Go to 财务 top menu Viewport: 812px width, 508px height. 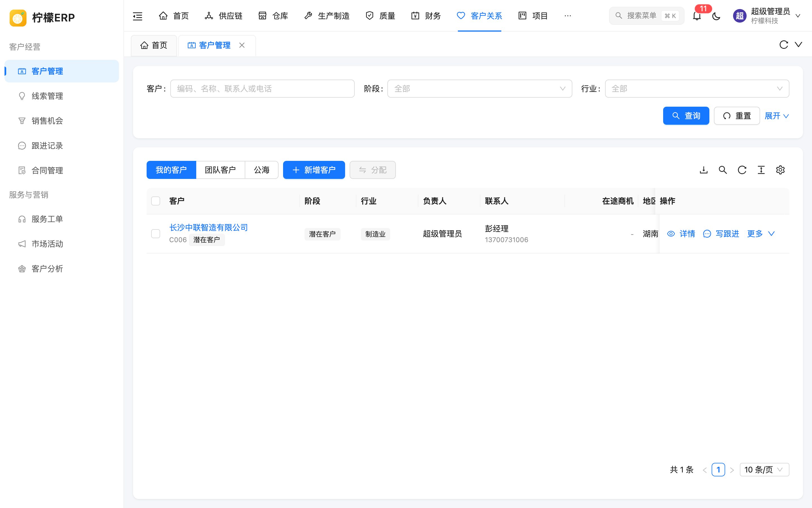[x=426, y=16]
